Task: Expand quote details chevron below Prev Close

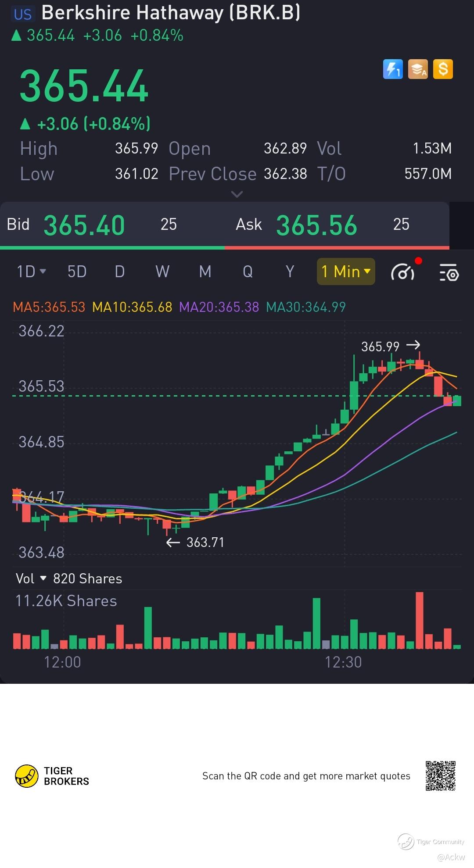Action: (237, 194)
